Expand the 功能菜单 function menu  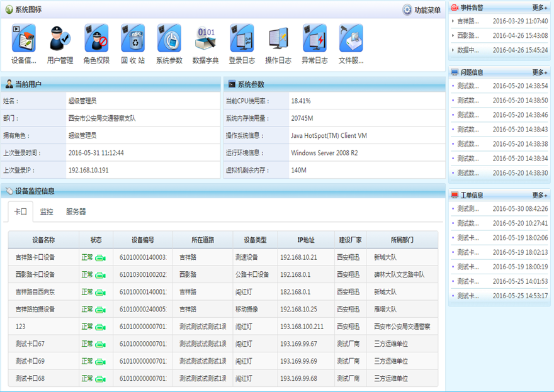coord(422,10)
